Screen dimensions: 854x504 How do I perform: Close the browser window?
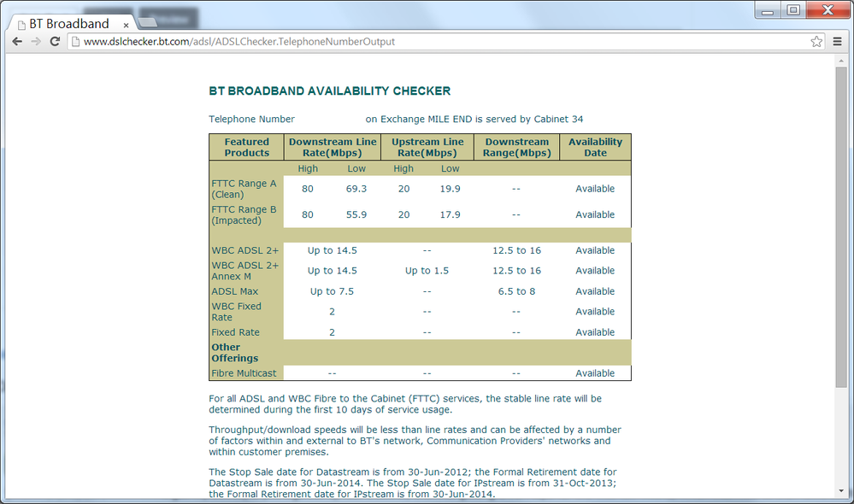point(827,10)
